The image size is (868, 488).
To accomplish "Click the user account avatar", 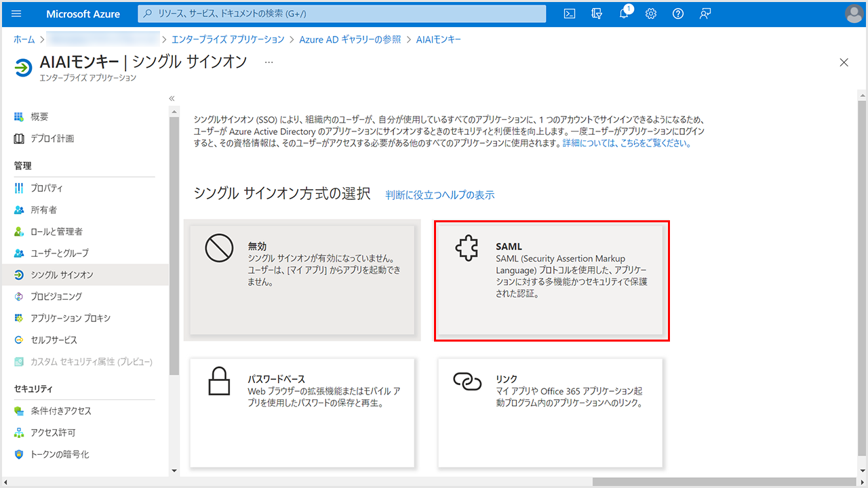I will pyautogui.click(x=854, y=14).
